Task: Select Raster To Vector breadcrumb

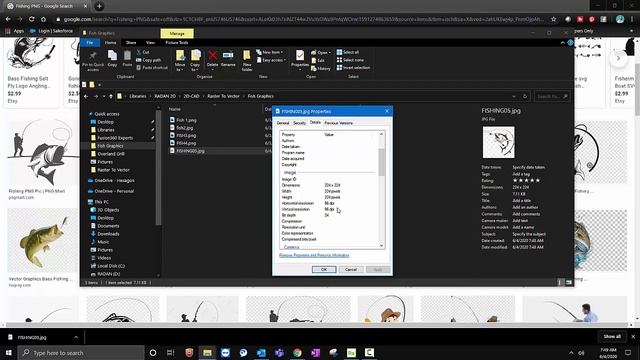Action: (x=223, y=96)
